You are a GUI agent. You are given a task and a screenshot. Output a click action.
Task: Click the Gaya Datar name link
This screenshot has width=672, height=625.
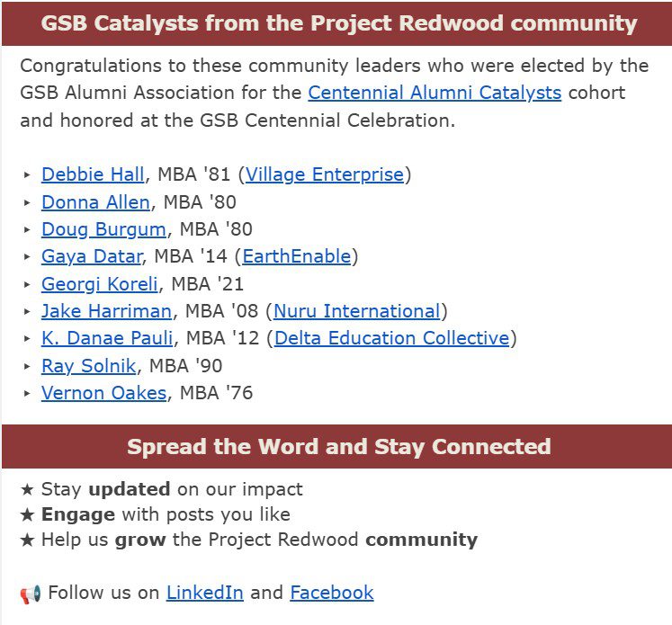(x=91, y=256)
